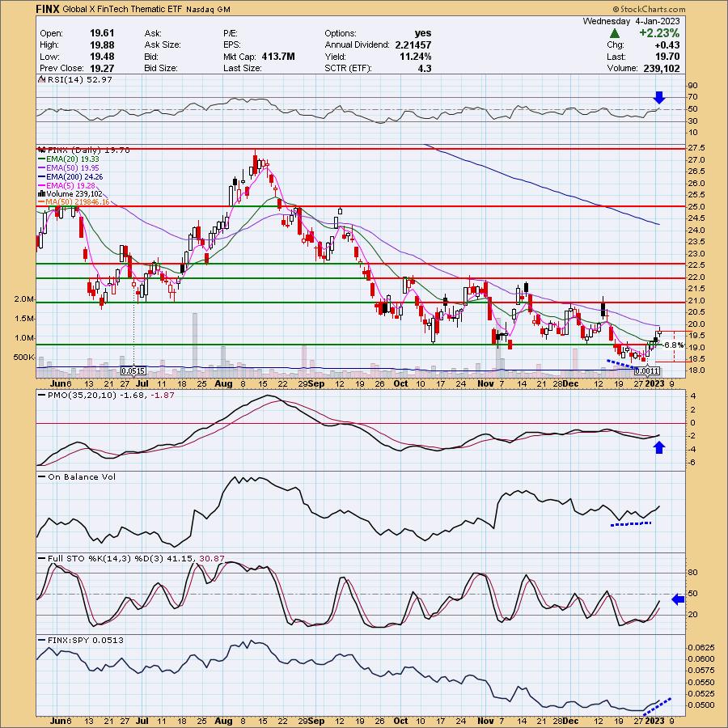Image resolution: width=728 pixels, height=728 pixels.
Task: Click the Options value yes
Action: pyautogui.click(x=423, y=33)
